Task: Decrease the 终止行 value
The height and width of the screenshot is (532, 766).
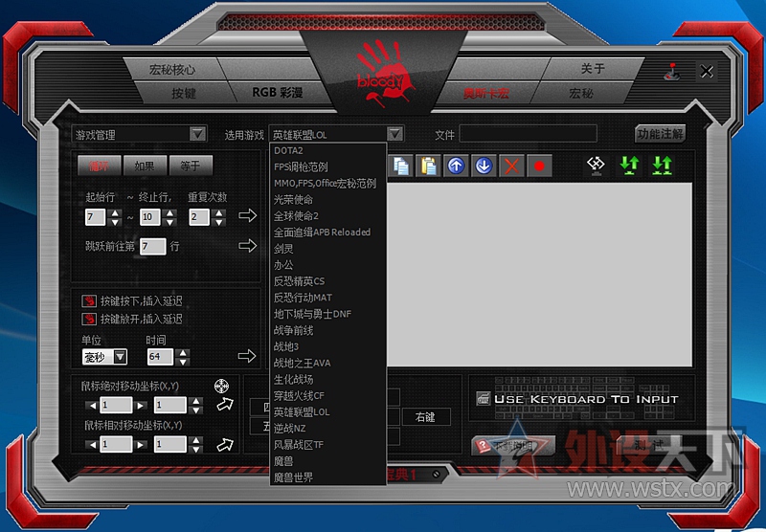Action: [169, 222]
